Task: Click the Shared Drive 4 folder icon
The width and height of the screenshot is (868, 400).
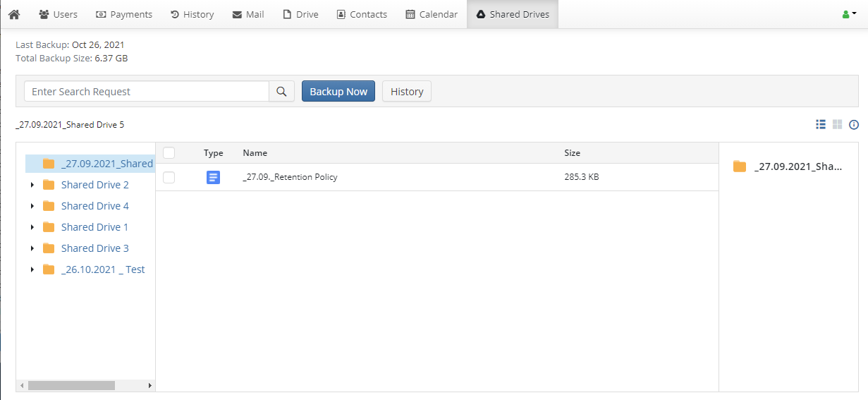Action: coord(49,206)
